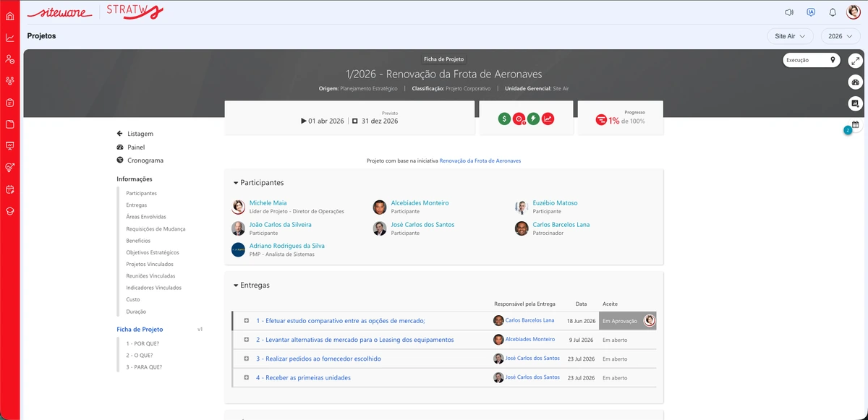Jump to Requisições de Mudança section

(156, 229)
